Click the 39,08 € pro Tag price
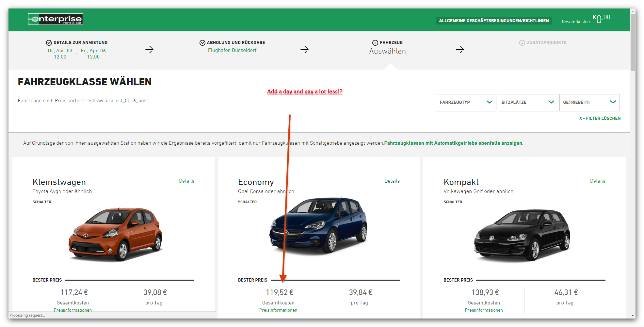 [155, 292]
